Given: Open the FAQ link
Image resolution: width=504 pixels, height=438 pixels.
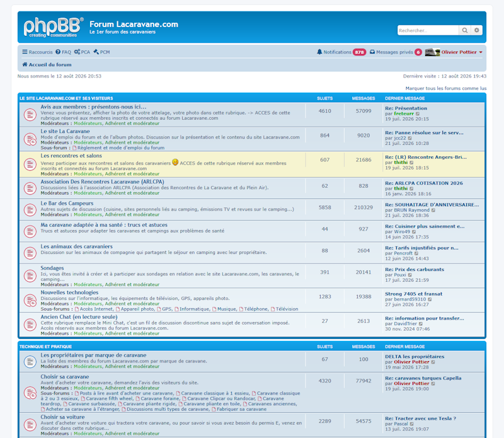Looking at the screenshot, I should click(x=64, y=52).
